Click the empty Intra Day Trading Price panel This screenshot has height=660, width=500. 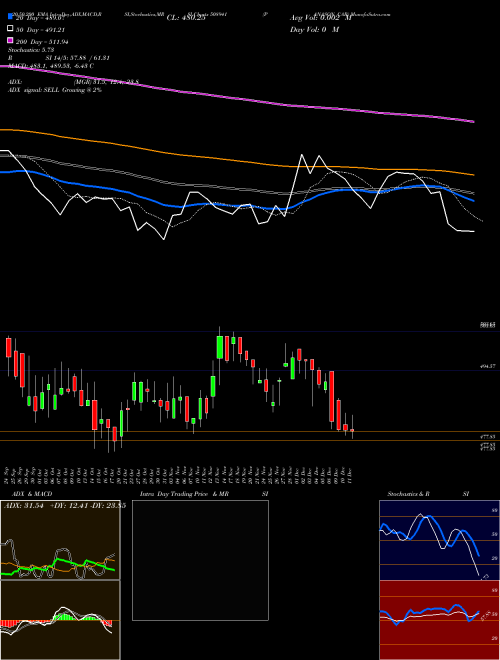[200, 560]
